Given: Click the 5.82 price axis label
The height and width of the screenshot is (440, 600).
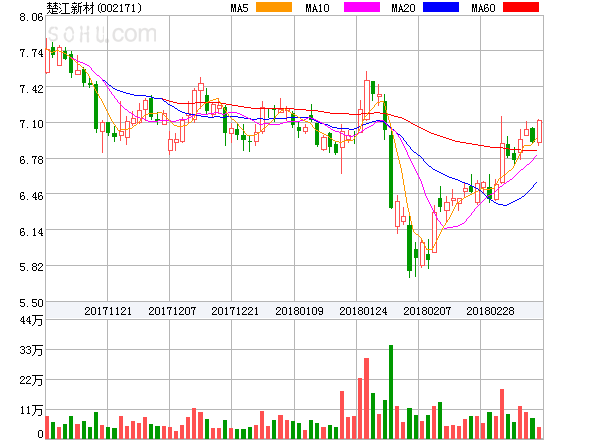Looking at the screenshot, I should (x=31, y=267).
